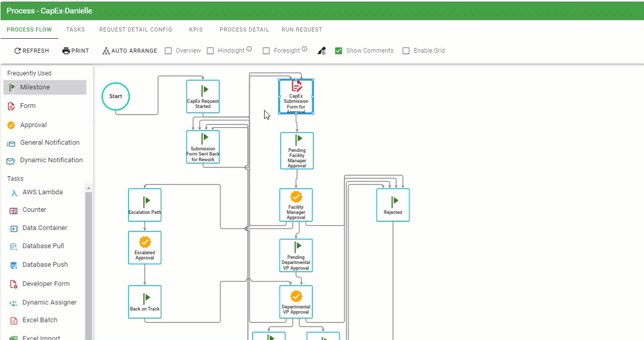Select the Excel Batch task
Image resolution: width=644 pixels, height=340 pixels.
[40, 320]
